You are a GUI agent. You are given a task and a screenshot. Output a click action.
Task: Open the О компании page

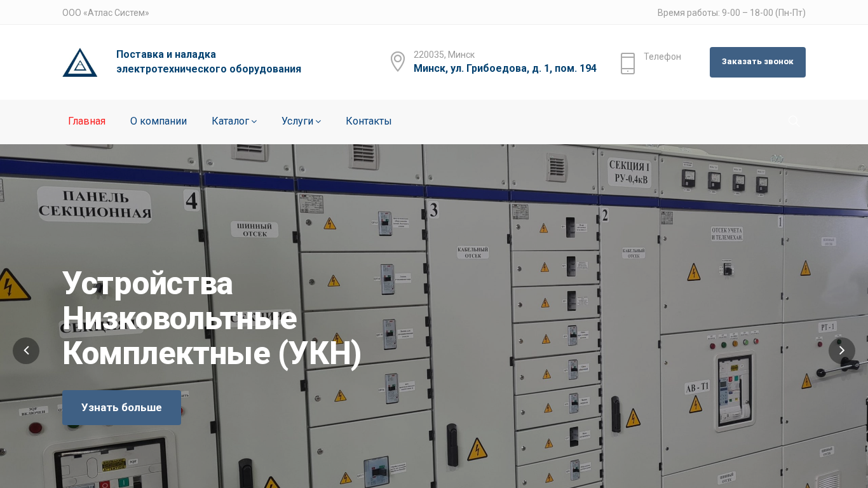point(158,121)
